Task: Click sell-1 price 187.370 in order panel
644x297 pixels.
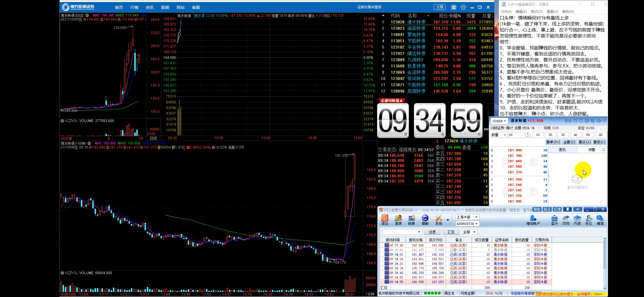Action: coord(515,172)
